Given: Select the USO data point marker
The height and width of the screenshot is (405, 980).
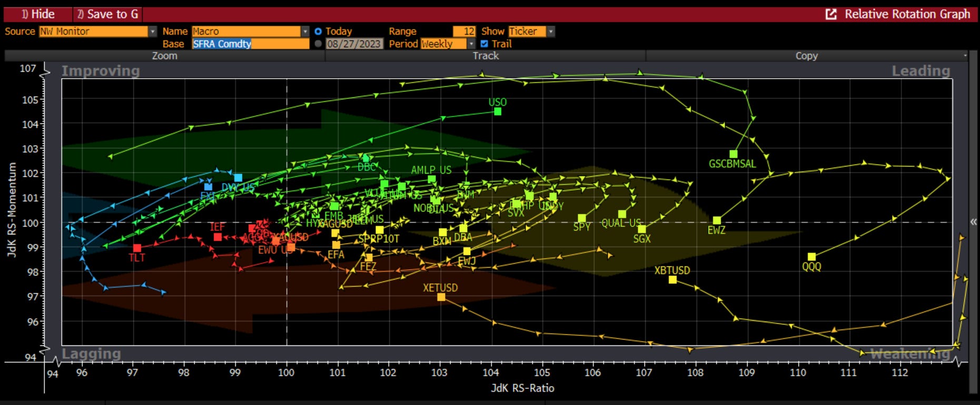Looking at the screenshot, I should click(x=498, y=112).
